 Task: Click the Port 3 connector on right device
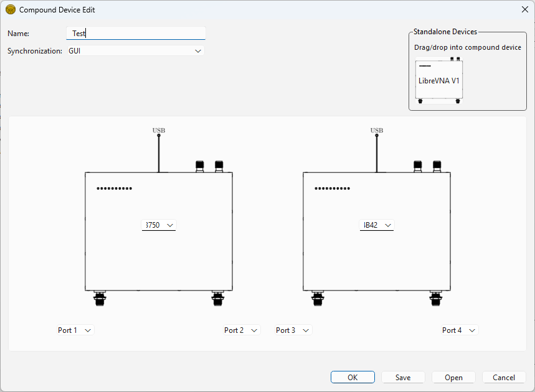[x=318, y=299]
